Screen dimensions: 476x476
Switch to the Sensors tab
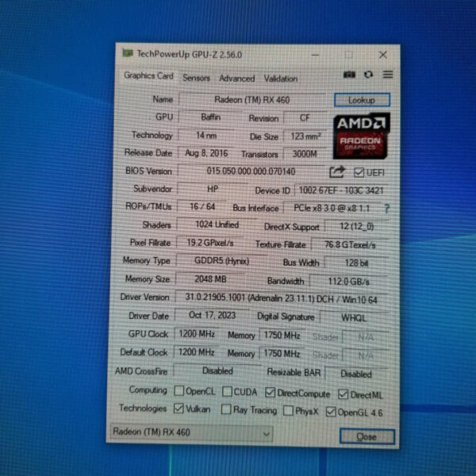tap(196, 78)
